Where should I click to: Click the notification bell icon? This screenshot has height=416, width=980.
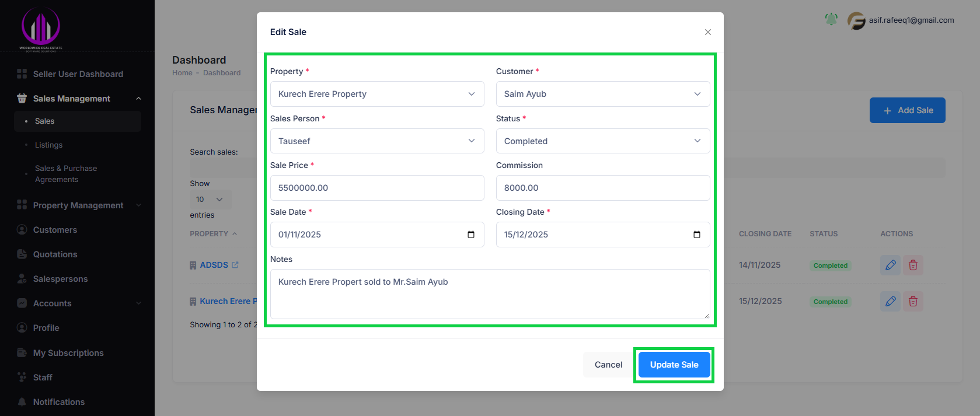tap(831, 20)
